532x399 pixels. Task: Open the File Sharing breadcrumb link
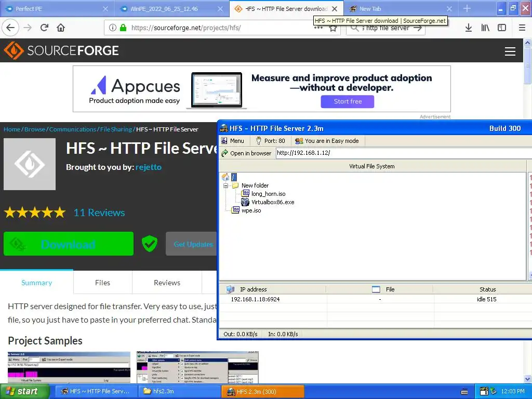tap(116, 129)
